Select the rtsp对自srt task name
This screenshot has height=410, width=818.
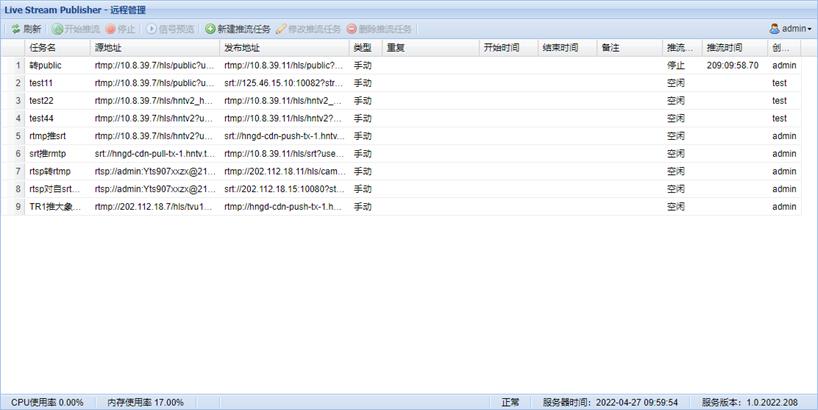55,189
